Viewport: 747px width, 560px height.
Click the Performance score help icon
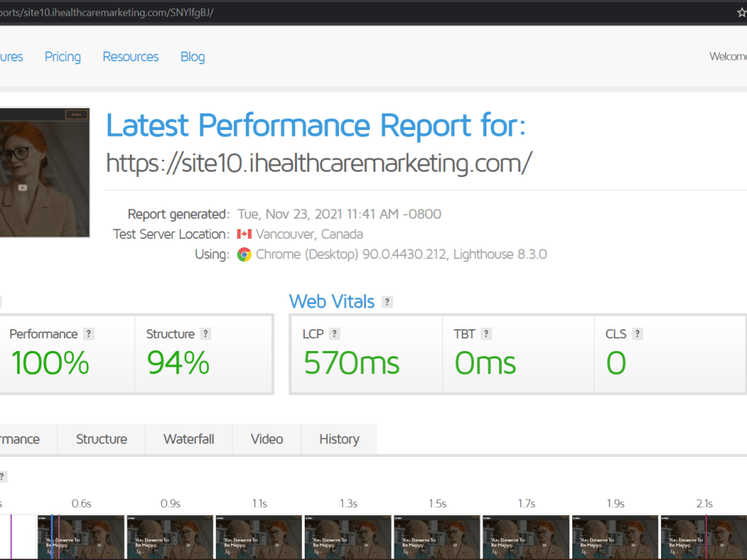(89, 334)
